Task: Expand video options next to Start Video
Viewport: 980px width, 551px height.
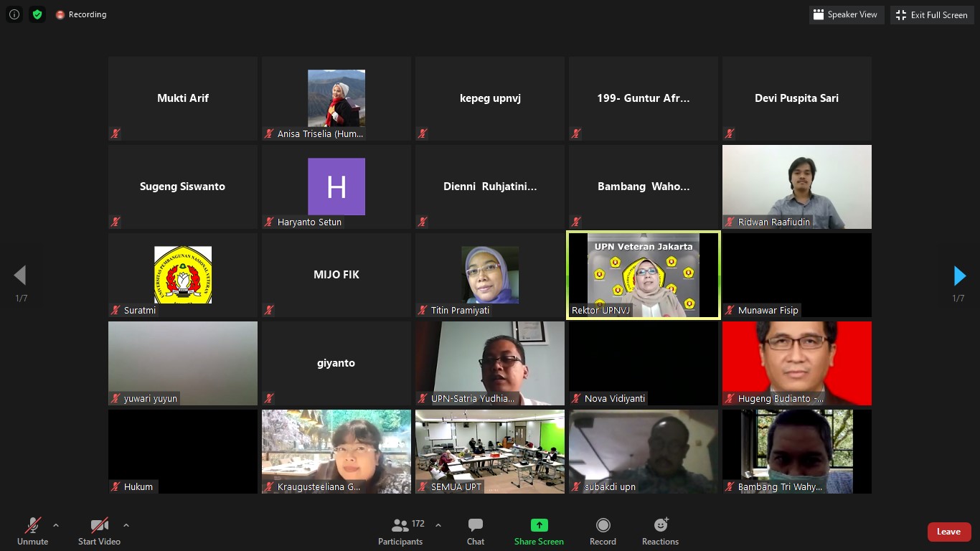Action: coord(126,525)
